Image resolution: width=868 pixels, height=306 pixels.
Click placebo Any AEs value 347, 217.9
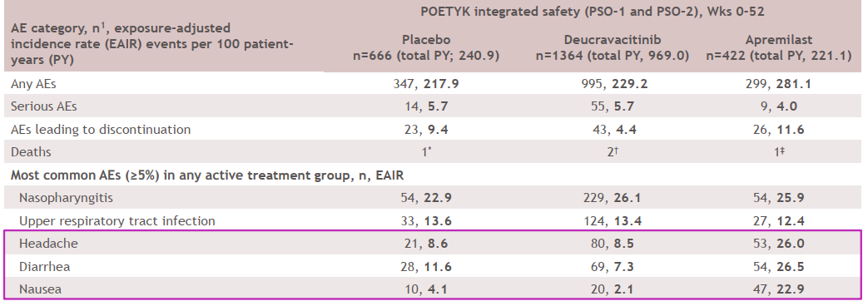[426, 84]
